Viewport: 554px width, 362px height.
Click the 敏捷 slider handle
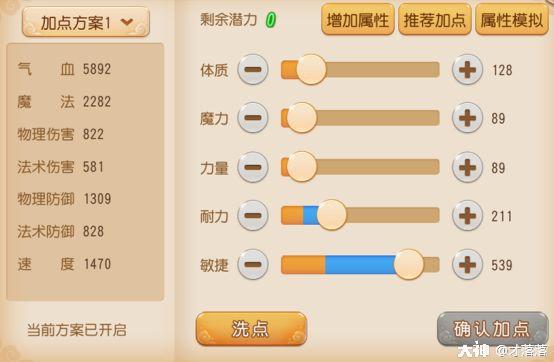tap(409, 265)
